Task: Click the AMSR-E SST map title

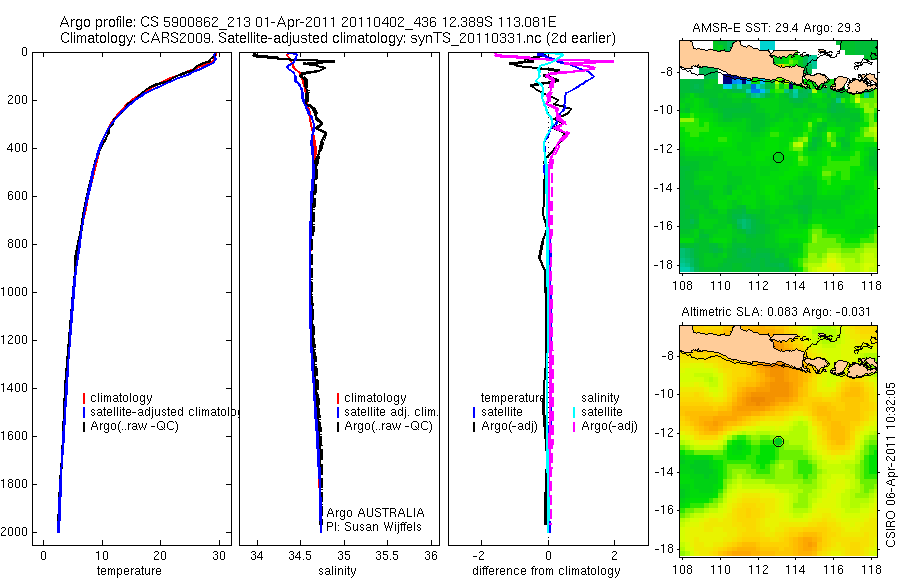Action: 776,28
